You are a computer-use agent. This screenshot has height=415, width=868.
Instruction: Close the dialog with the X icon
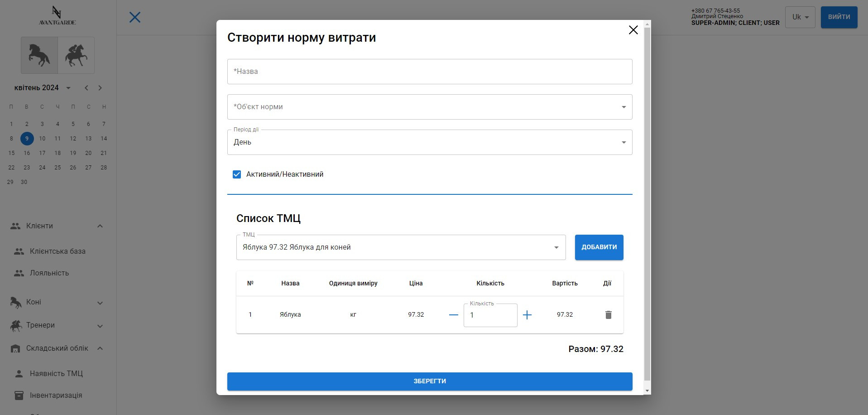pos(633,30)
